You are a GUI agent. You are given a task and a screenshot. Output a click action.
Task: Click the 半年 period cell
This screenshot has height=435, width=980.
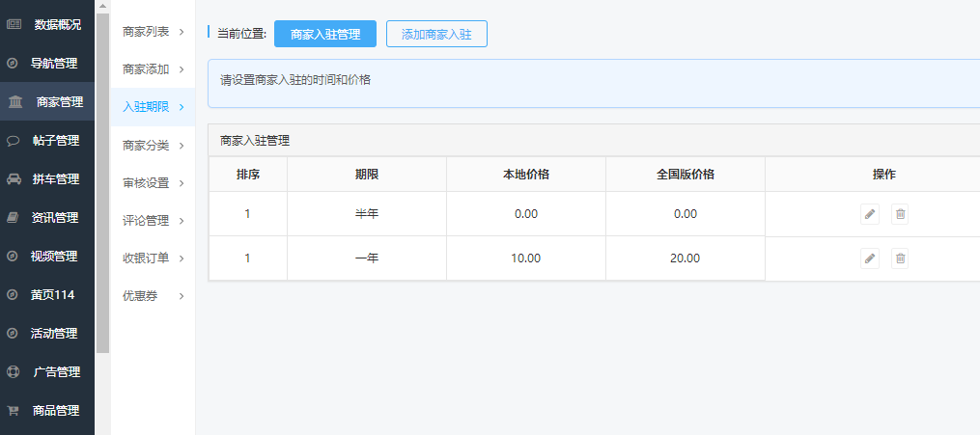[x=367, y=214]
